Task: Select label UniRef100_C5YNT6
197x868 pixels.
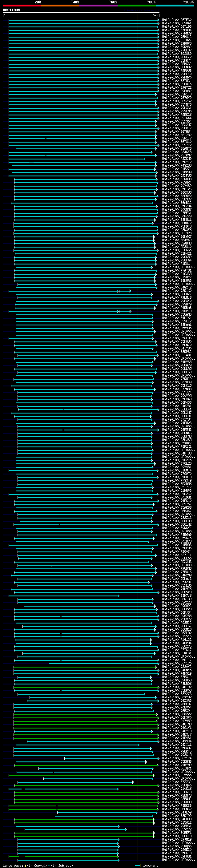Action: point(177,104)
